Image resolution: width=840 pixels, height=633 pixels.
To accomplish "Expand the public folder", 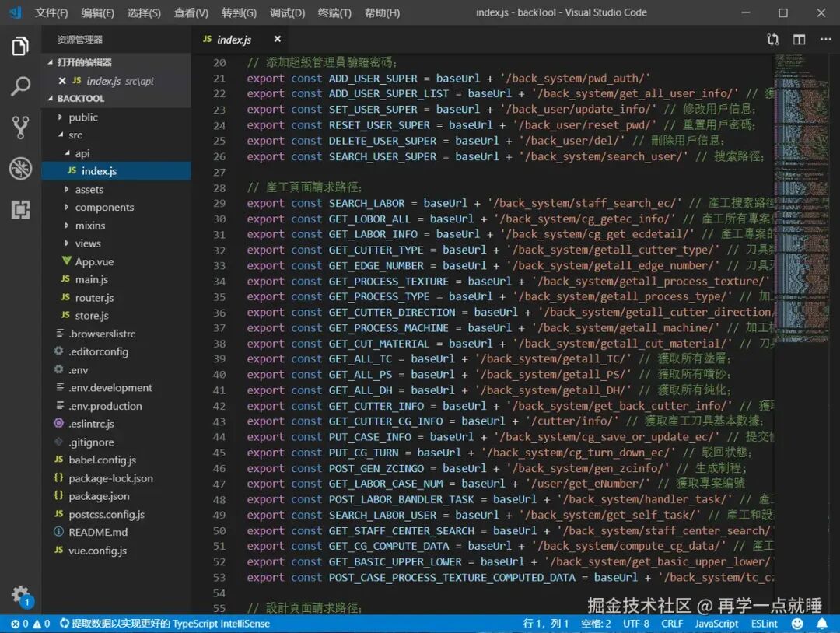I will click(x=59, y=117).
